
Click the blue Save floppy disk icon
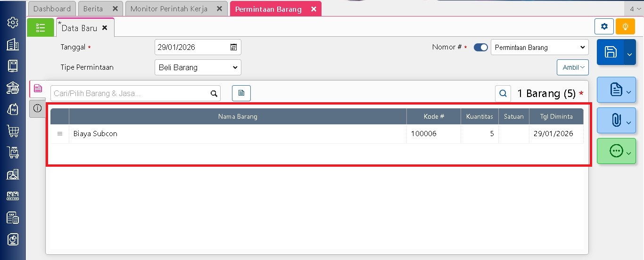coord(611,52)
